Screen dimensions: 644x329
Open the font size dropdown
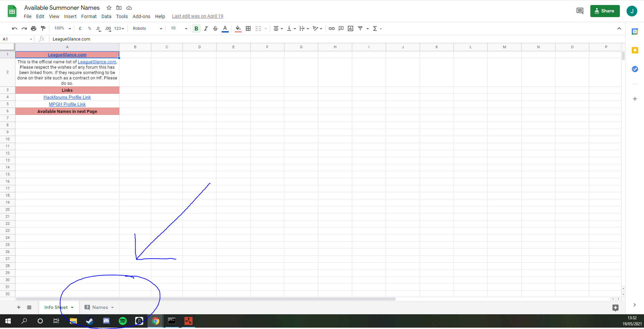(179, 28)
